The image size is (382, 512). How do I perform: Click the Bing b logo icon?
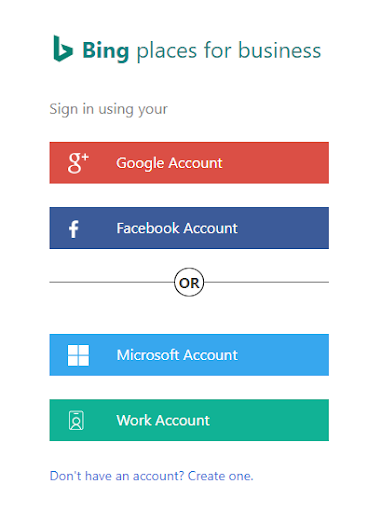(x=63, y=49)
